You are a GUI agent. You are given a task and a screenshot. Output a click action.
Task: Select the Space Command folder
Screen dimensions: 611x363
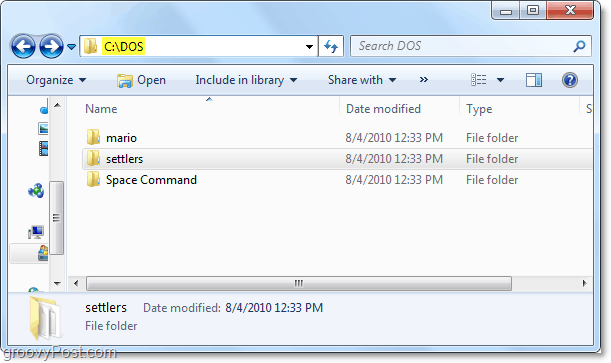pos(337,180)
